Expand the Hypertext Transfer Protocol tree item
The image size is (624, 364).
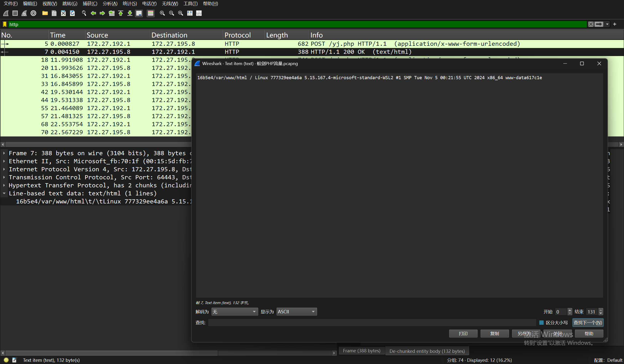pos(4,185)
